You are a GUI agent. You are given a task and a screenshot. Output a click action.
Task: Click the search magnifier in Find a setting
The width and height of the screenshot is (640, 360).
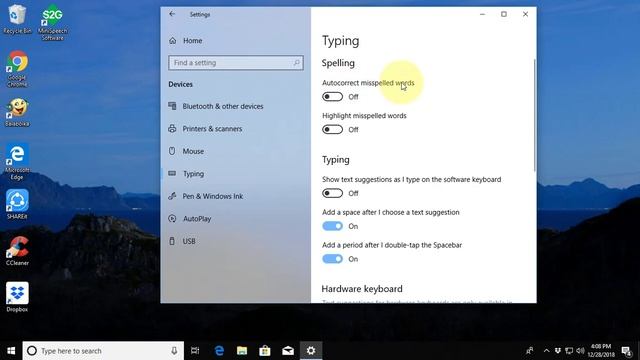pyautogui.click(x=296, y=63)
